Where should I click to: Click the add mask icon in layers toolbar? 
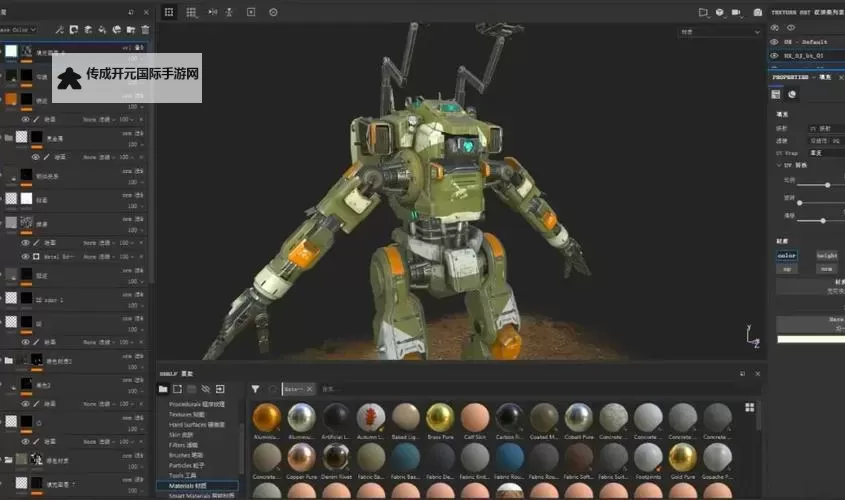[74, 30]
